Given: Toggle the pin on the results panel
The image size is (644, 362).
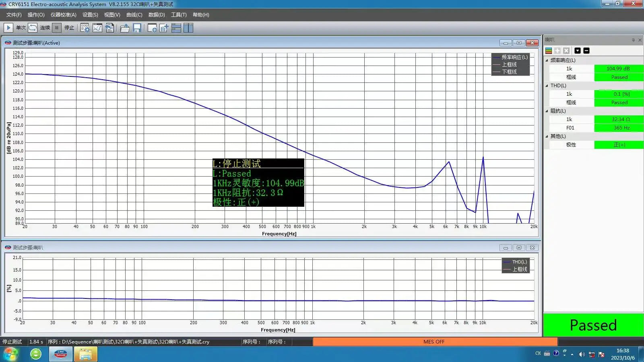Looking at the screenshot, I should (x=633, y=40).
